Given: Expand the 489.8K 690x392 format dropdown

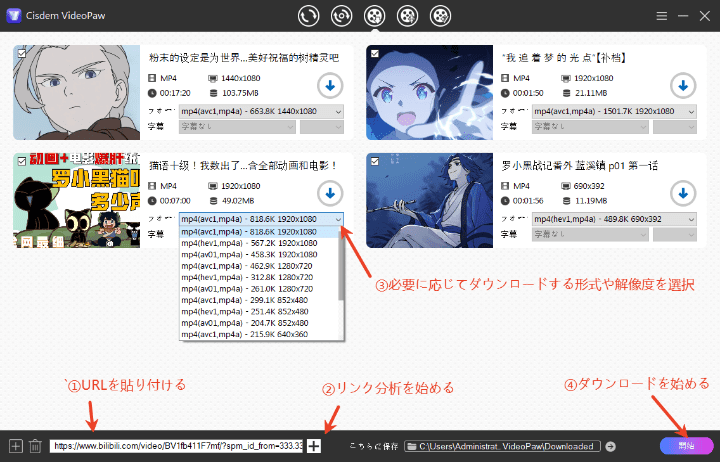Looking at the screenshot, I should (x=613, y=218).
